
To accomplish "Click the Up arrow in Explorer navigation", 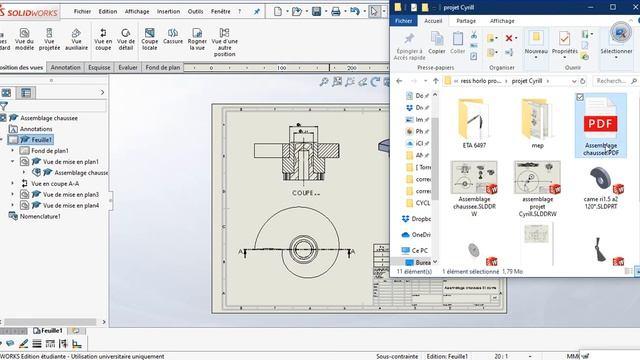I will pyautogui.click(x=436, y=81).
